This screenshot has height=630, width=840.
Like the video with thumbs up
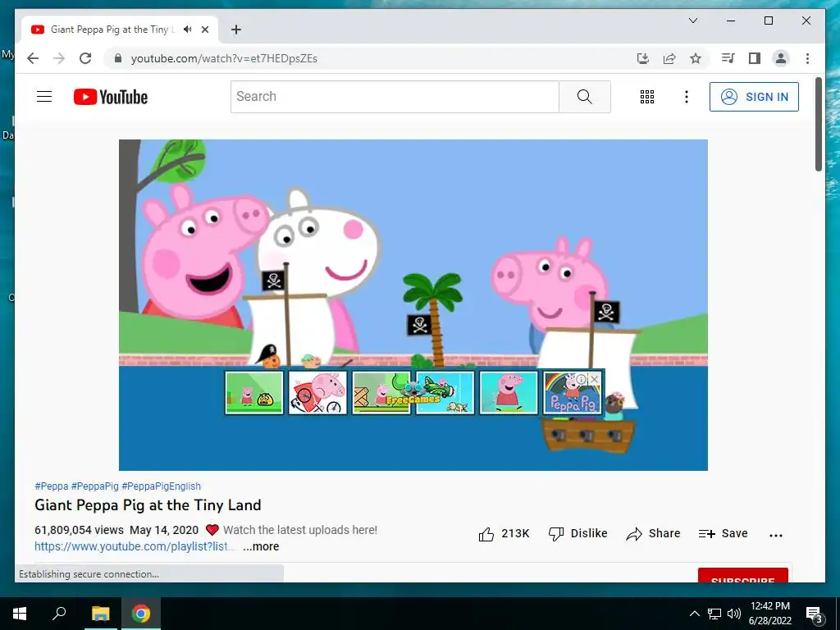(x=504, y=533)
